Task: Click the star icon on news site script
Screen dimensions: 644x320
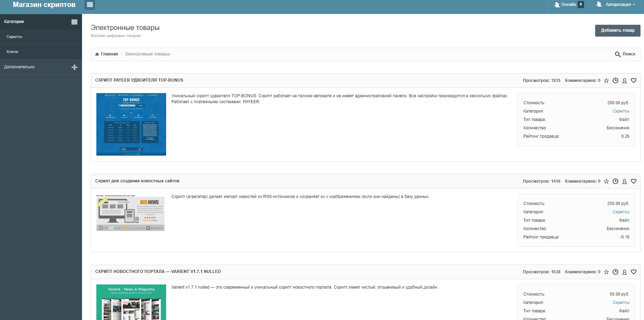Action: tap(606, 181)
